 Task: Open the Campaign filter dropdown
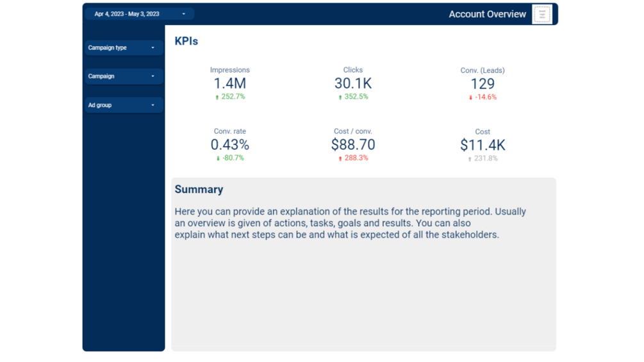(123, 76)
